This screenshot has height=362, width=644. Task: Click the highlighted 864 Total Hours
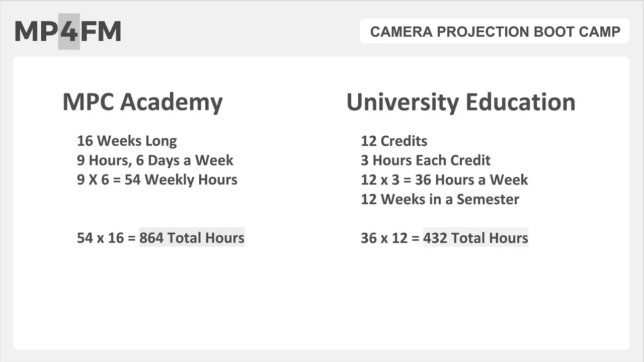pos(192,237)
